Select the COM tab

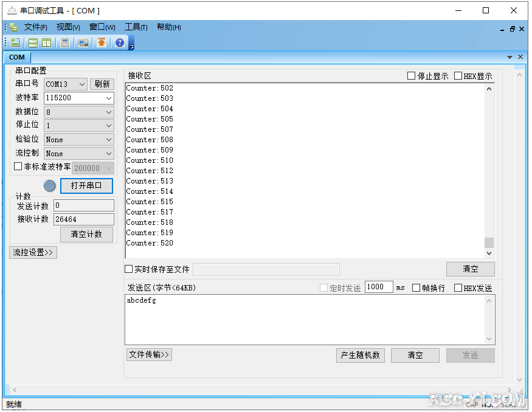click(17, 57)
